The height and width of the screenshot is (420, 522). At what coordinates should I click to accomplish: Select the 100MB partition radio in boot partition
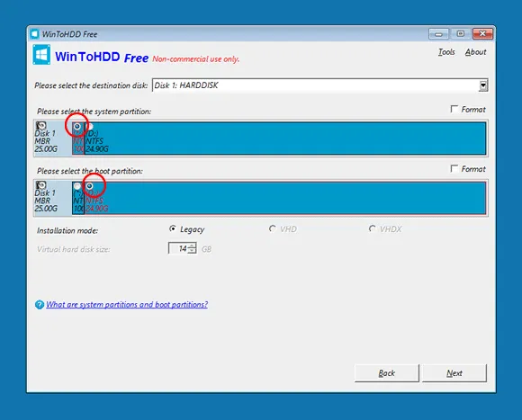(77, 186)
